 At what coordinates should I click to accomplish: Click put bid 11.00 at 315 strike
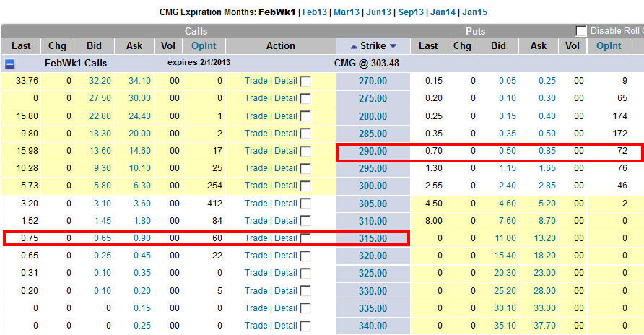[505, 238]
